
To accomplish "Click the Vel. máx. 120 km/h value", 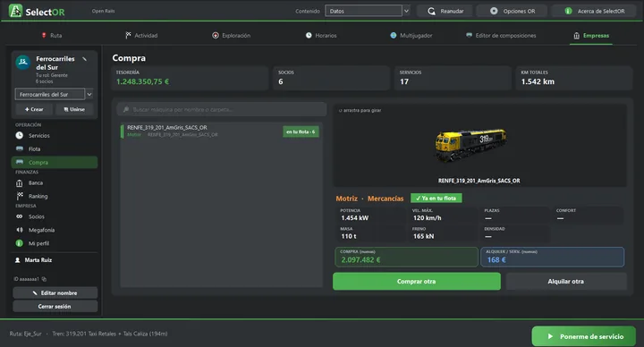I will [x=428, y=218].
